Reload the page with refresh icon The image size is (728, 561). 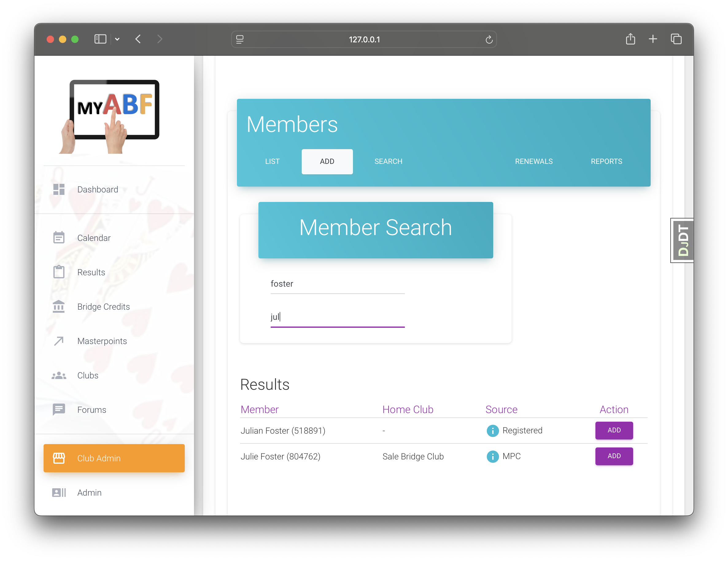click(x=489, y=40)
